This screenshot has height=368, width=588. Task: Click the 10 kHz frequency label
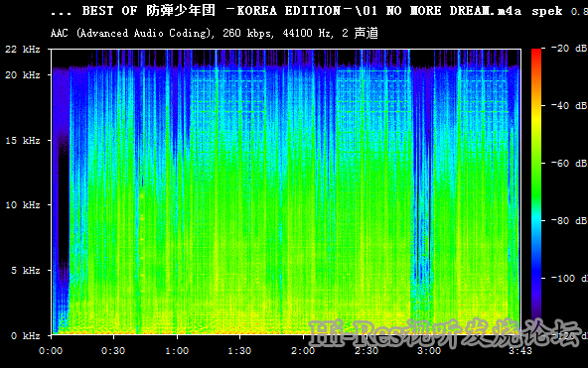tap(23, 204)
